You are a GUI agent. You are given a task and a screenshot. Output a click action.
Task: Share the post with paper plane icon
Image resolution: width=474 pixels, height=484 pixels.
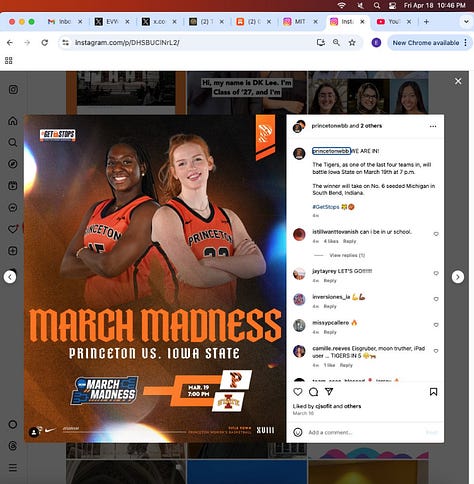pos(329,391)
